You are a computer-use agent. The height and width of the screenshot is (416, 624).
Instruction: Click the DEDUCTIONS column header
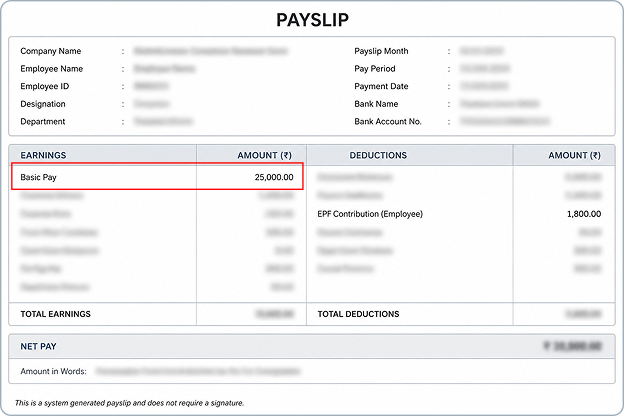(378, 155)
